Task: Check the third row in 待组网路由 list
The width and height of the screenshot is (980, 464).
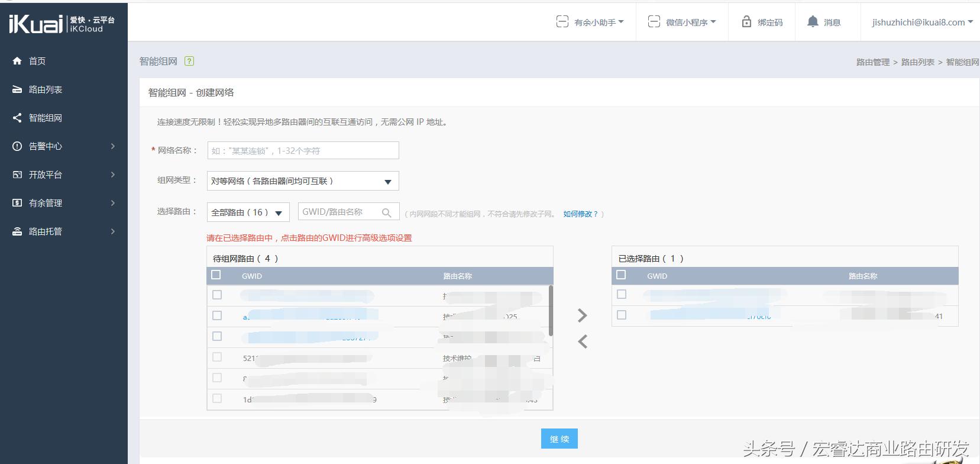Action: [x=217, y=336]
